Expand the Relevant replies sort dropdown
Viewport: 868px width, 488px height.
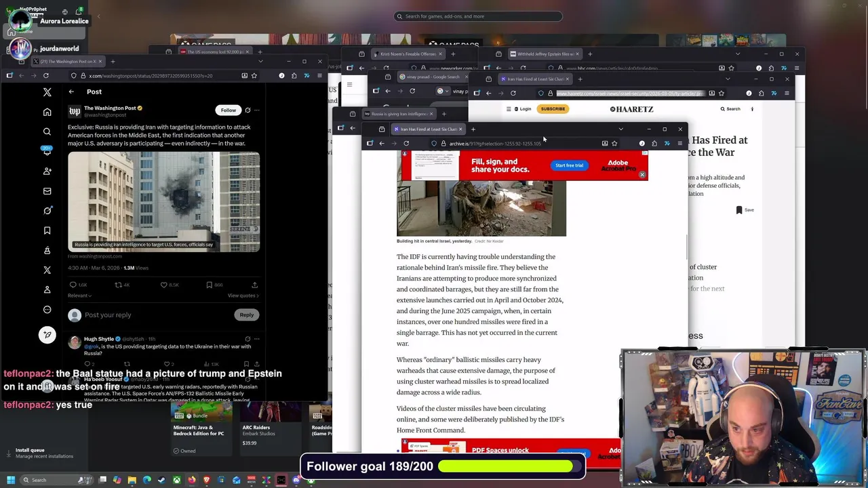pos(79,296)
